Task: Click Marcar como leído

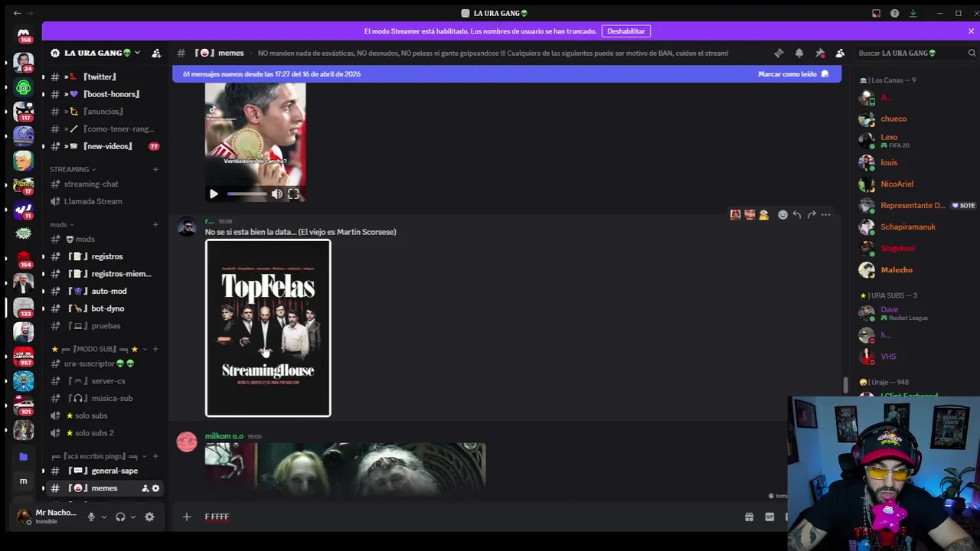Action: pyautogui.click(x=793, y=74)
